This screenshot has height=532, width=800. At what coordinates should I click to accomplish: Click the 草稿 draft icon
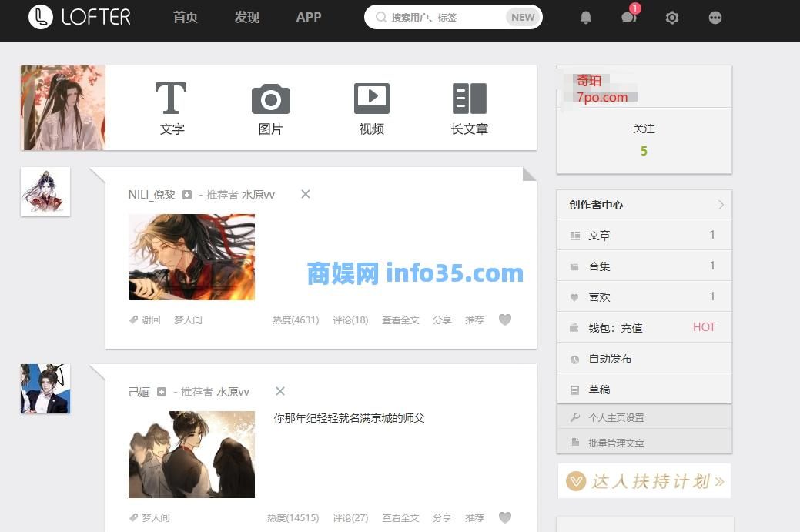(574, 390)
